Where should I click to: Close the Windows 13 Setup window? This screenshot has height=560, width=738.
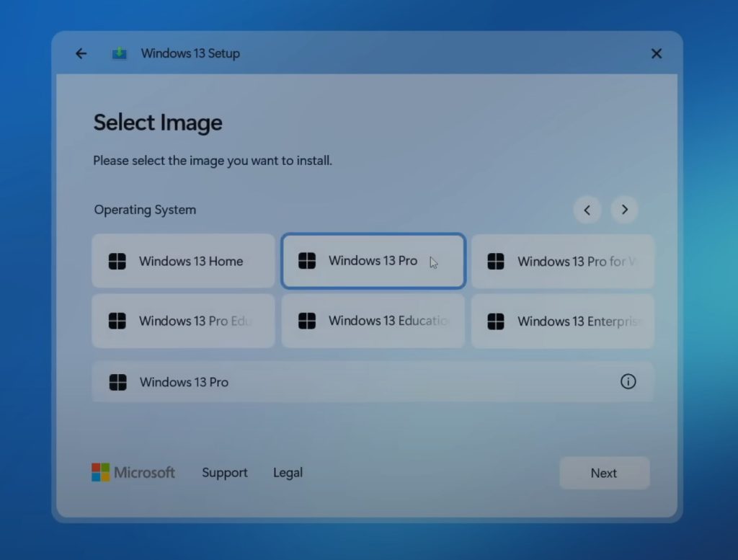click(656, 53)
